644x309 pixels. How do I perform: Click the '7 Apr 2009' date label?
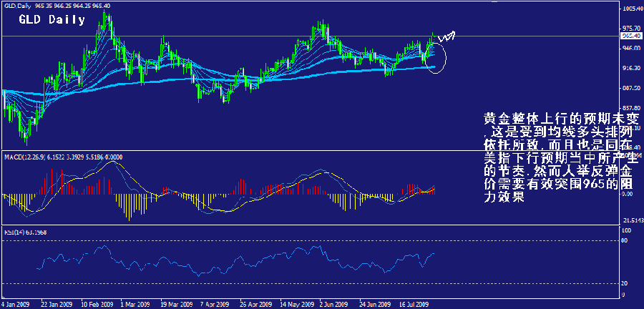(x=215, y=305)
